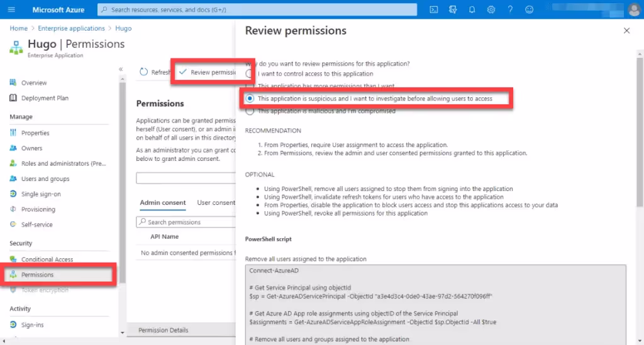
Task: Open Owners under Manage
Action: (x=31, y=148)
